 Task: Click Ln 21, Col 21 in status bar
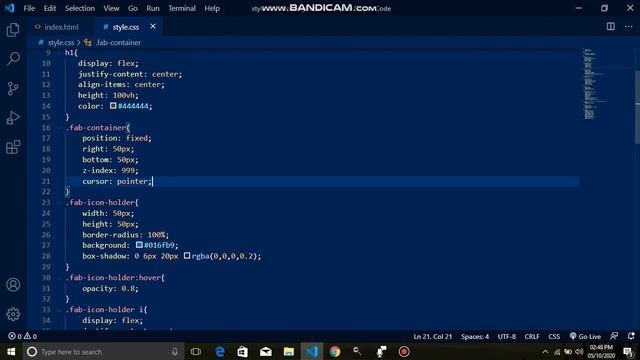pos(433,336)
